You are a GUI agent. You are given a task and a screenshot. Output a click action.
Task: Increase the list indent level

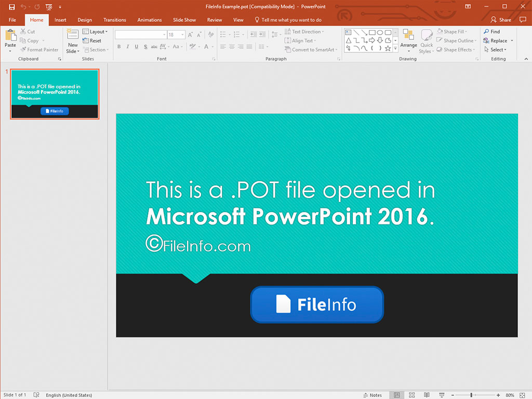click(x=262, y=34)
